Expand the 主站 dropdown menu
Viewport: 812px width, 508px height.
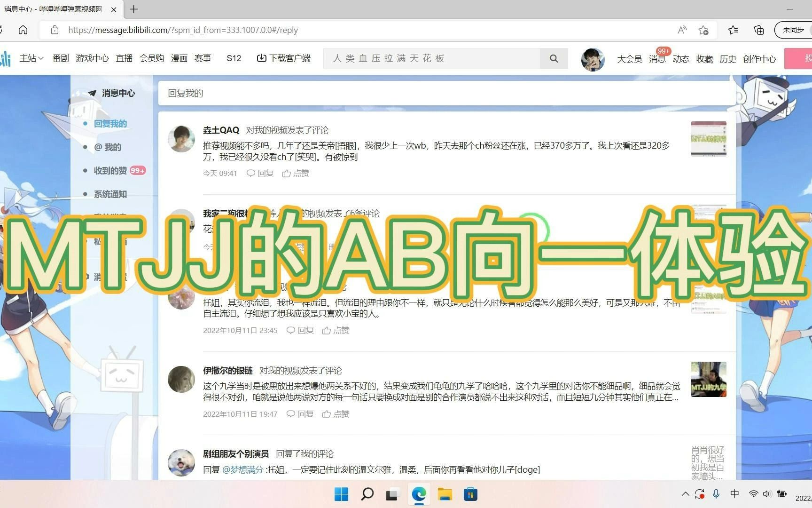click(x=31, y=58)
